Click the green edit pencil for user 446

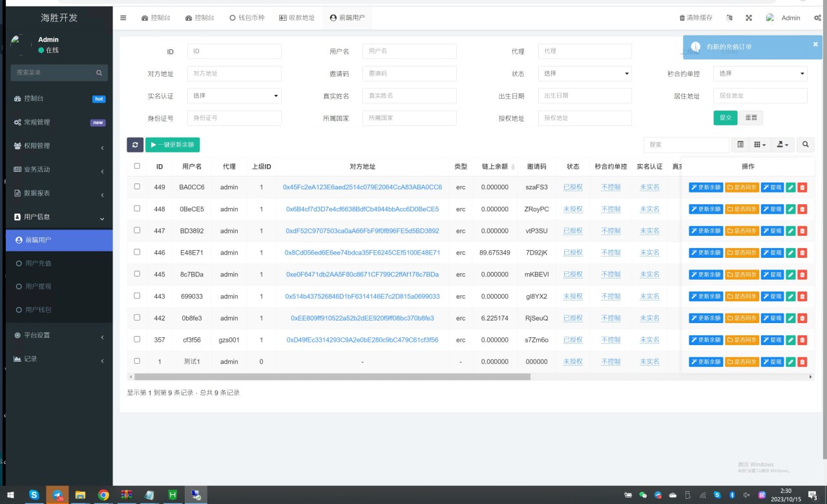pyautogui.click(x=790, y=253)
